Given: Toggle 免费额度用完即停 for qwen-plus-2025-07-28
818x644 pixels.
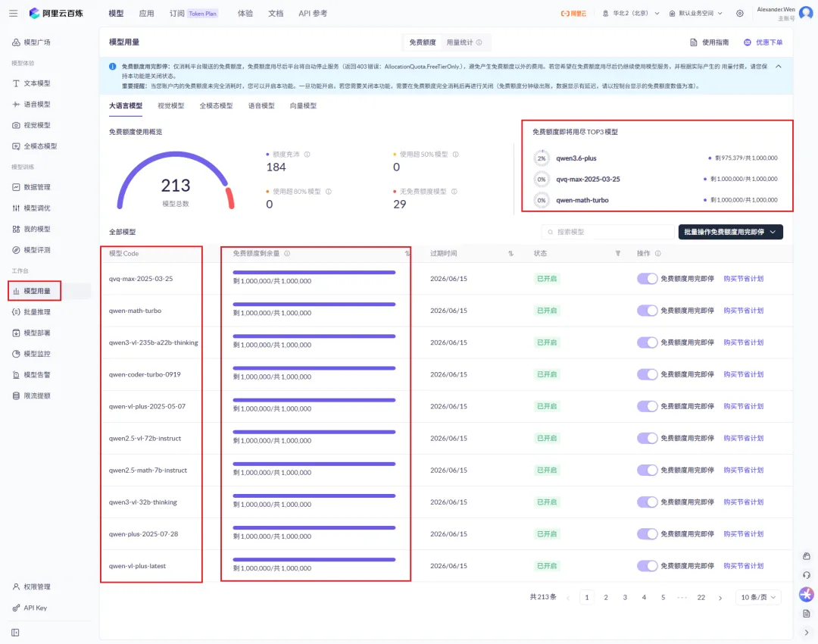Looking at the screenshot, I should [647, 534].
